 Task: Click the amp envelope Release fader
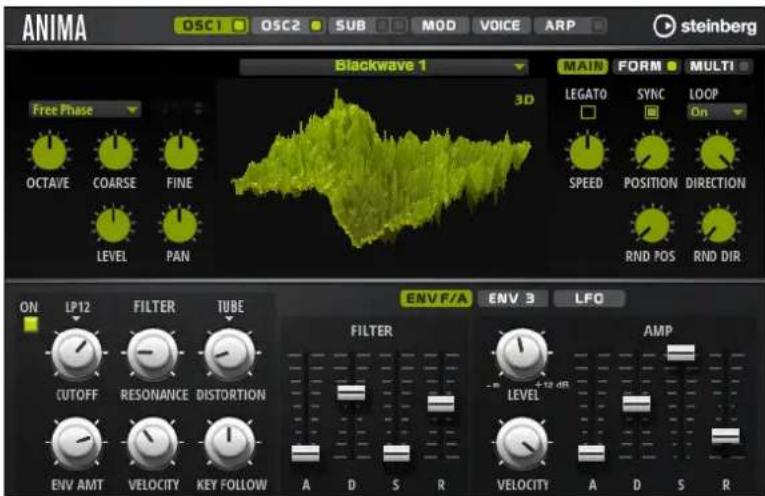coord(726,436)
